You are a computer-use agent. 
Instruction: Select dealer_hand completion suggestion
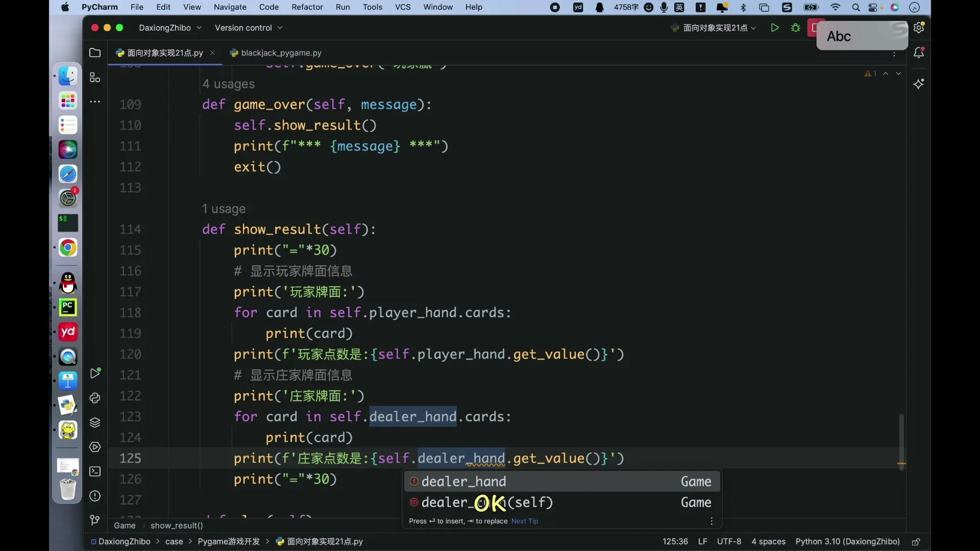click(x=561, y=482)
